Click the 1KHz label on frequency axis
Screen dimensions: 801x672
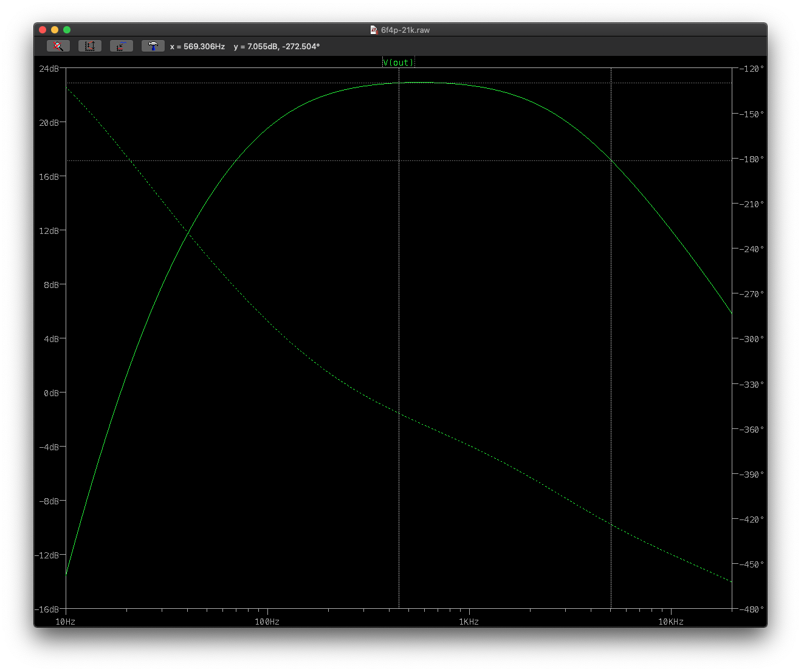coord(469,622)
